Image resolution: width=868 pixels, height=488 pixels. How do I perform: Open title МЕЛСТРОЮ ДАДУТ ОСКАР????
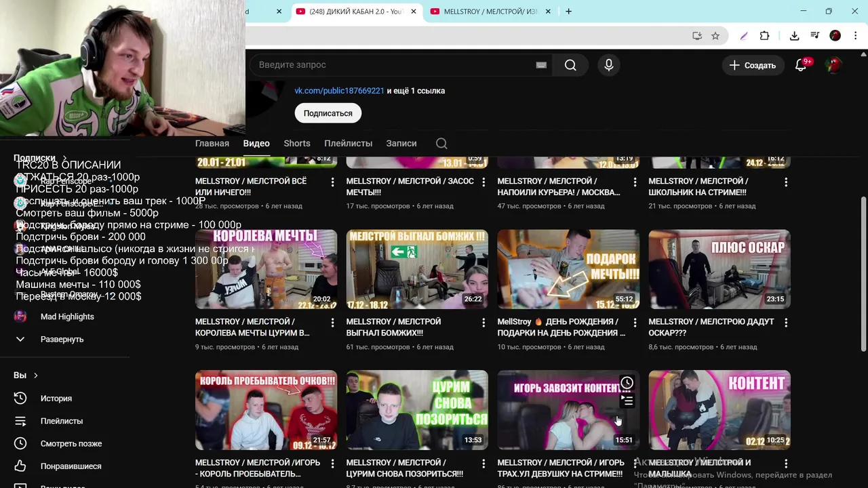click(711, 327)
